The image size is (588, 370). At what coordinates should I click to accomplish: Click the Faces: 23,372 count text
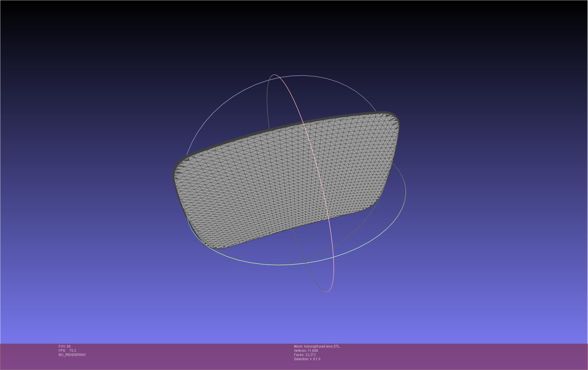(305, 355)
